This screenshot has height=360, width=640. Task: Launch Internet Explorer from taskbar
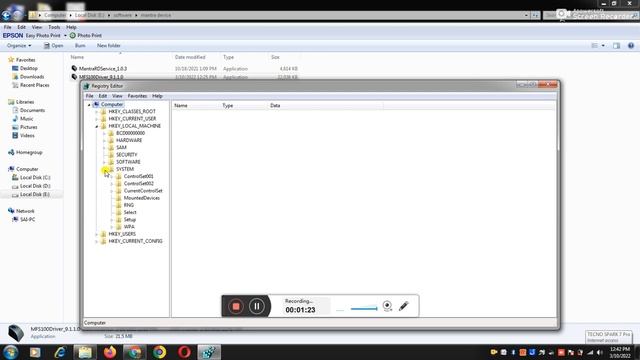(60, 352)
